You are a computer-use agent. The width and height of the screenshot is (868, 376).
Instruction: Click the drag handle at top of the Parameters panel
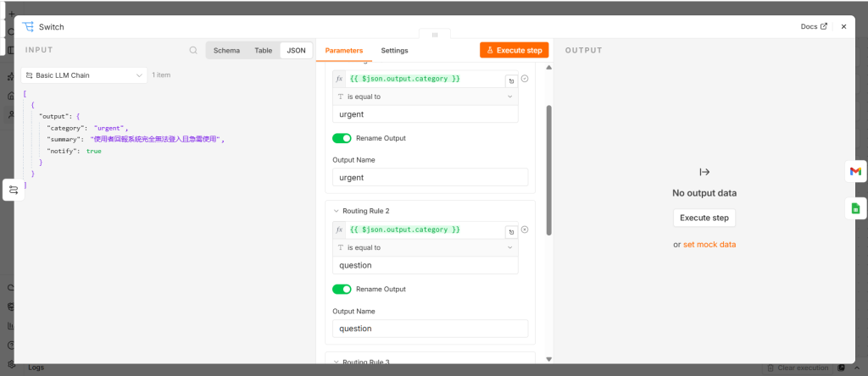click(x=435, y=34)
